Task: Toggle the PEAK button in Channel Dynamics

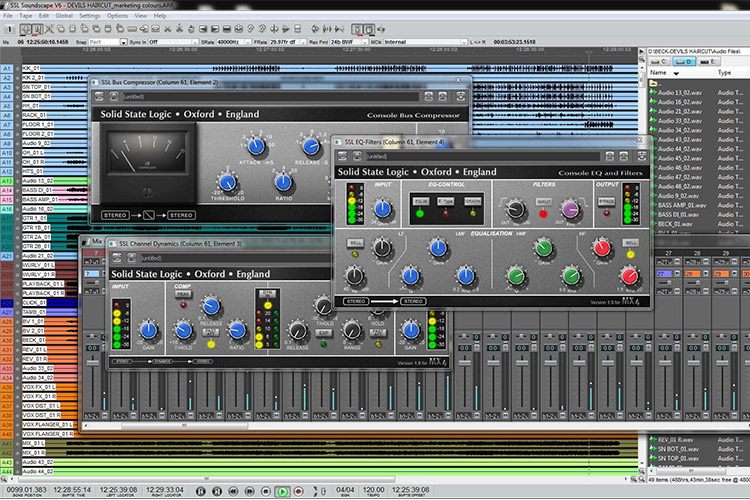Action: (x=182, y=294)
